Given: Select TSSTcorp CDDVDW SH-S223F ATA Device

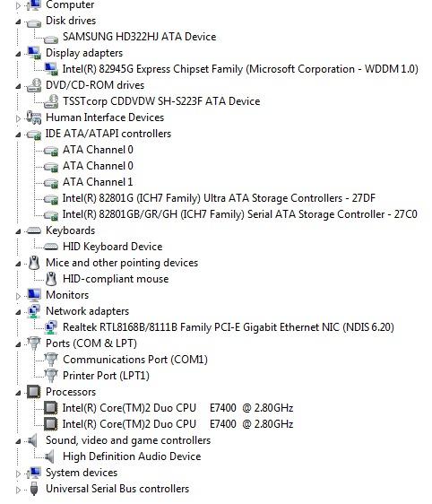Looking at the screenshot, I should [x=161, y=101].
